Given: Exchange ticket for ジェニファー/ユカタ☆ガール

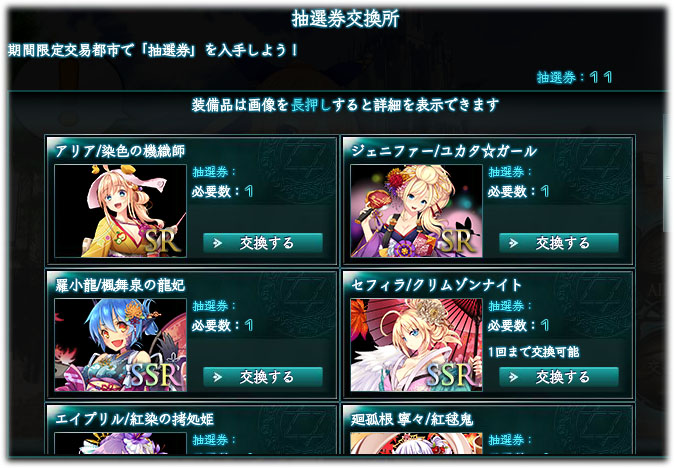Looking at the screenshot, I should coord(559,243).
